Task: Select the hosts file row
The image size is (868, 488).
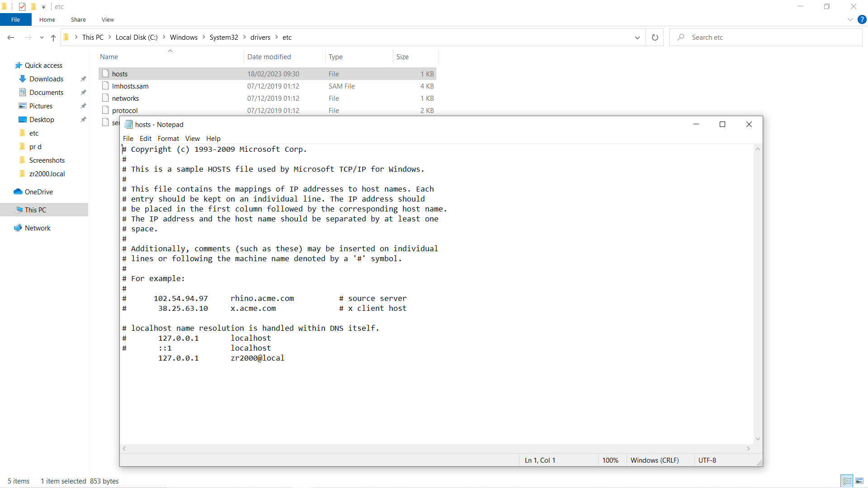Action: (267, 74)
